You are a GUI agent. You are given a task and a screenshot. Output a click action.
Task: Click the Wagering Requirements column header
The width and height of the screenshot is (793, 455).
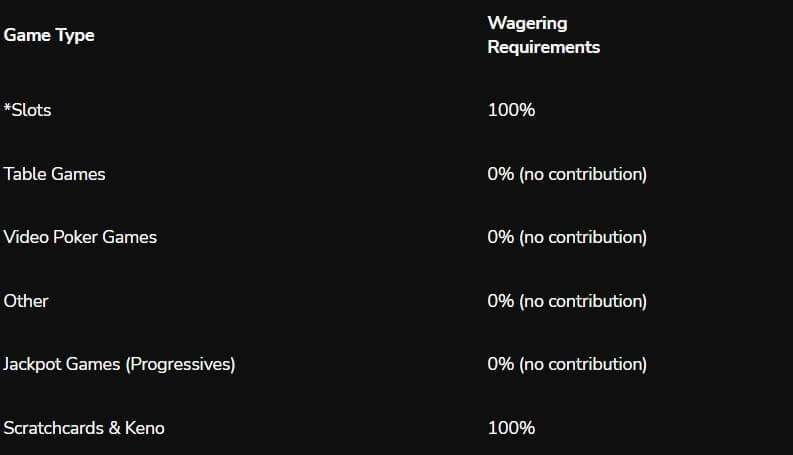pos(544,35)
